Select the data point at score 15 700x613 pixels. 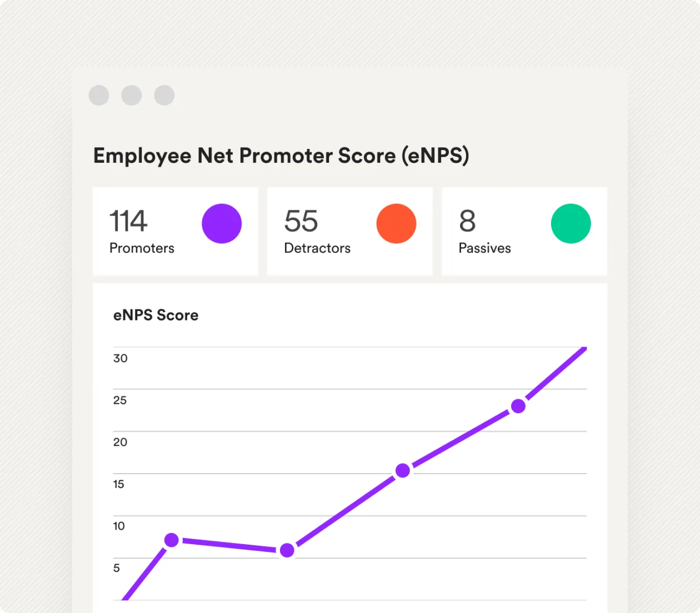coord(403,471)
